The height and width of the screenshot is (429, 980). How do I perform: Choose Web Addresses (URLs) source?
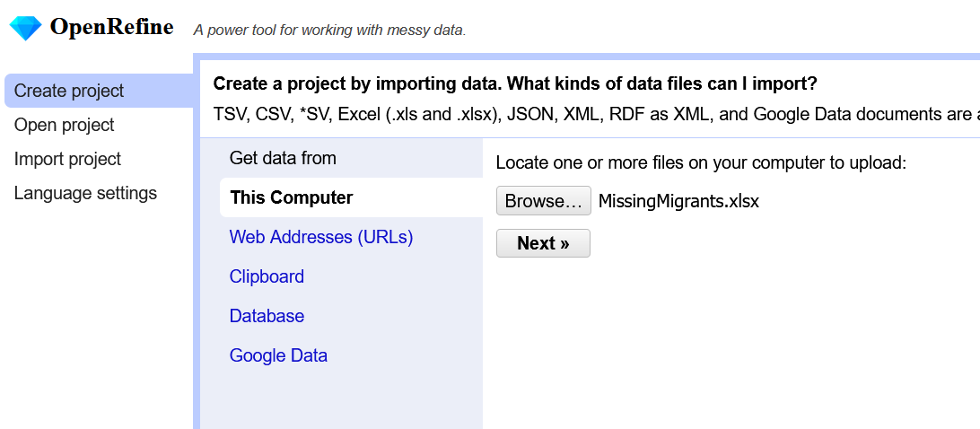point(321,237)
